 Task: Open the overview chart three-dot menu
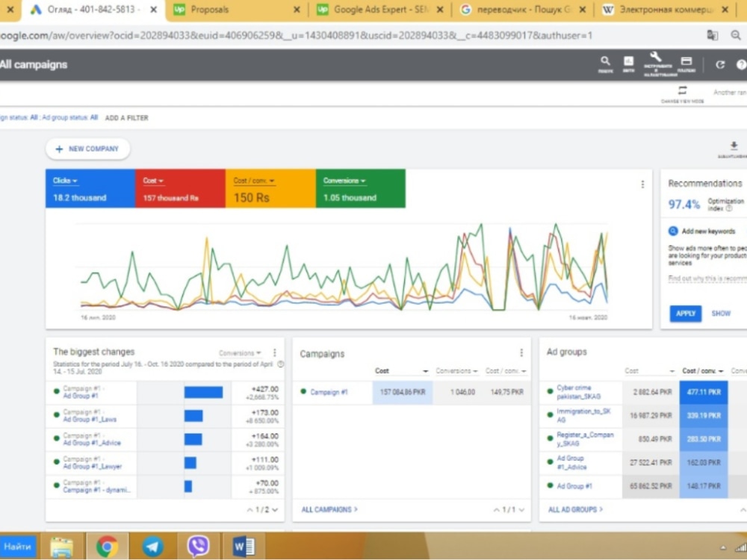coord(642,184)
